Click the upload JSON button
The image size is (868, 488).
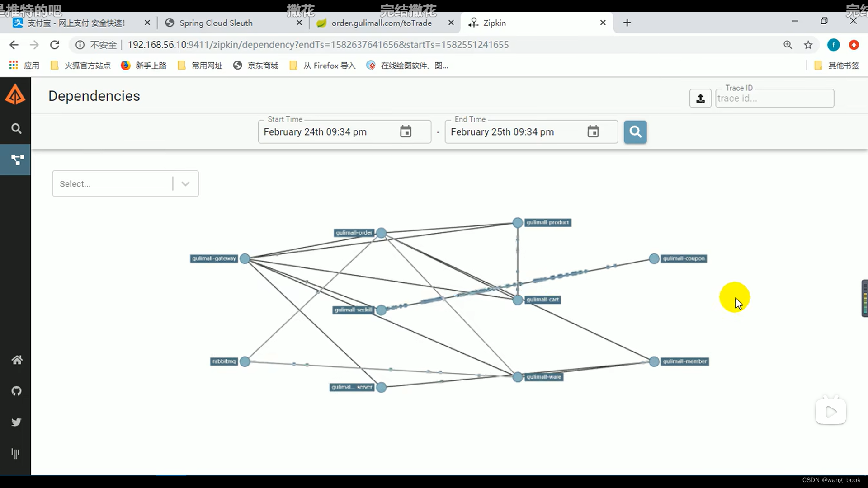point(700,98)
